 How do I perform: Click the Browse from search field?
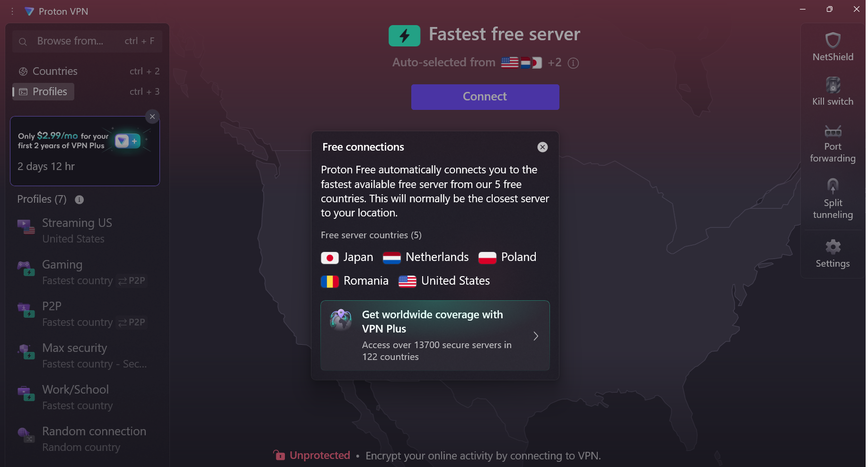coord(88,41)
